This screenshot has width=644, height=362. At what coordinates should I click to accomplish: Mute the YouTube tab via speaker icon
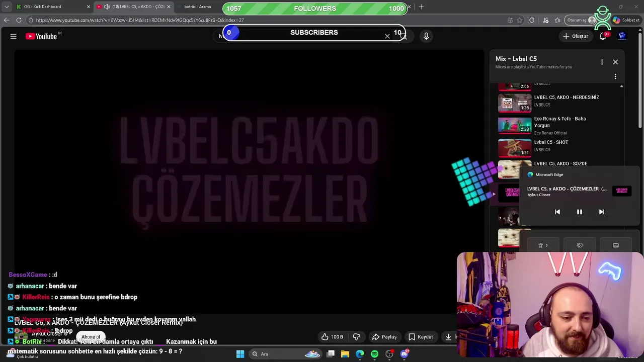[x=107, y=7]
